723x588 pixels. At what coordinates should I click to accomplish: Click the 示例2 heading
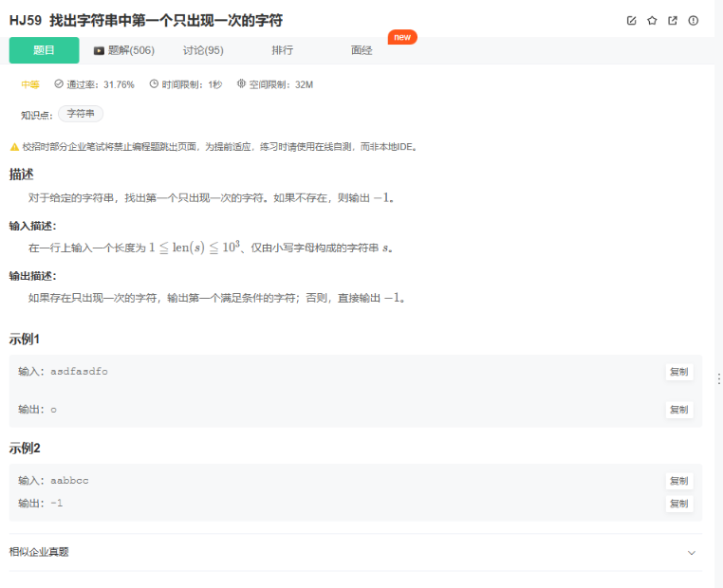(25, 449)
